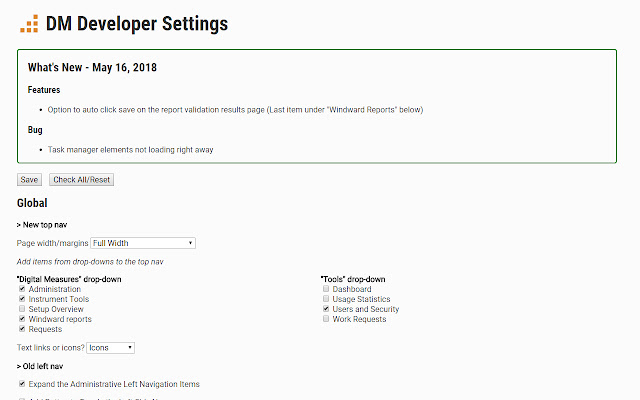Uncheck the Instrument Tools checkbox

point(22,299)
